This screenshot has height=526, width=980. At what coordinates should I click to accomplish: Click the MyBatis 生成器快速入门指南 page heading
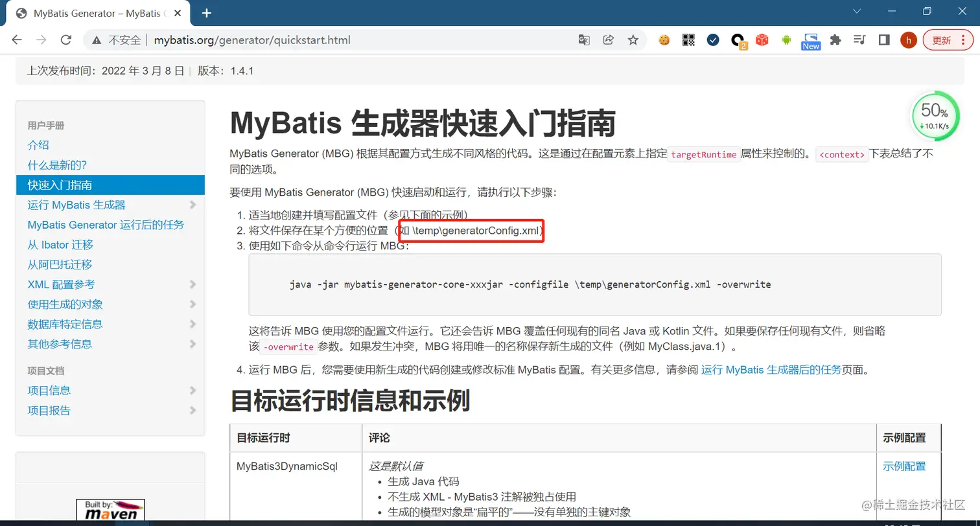(422, 123)
